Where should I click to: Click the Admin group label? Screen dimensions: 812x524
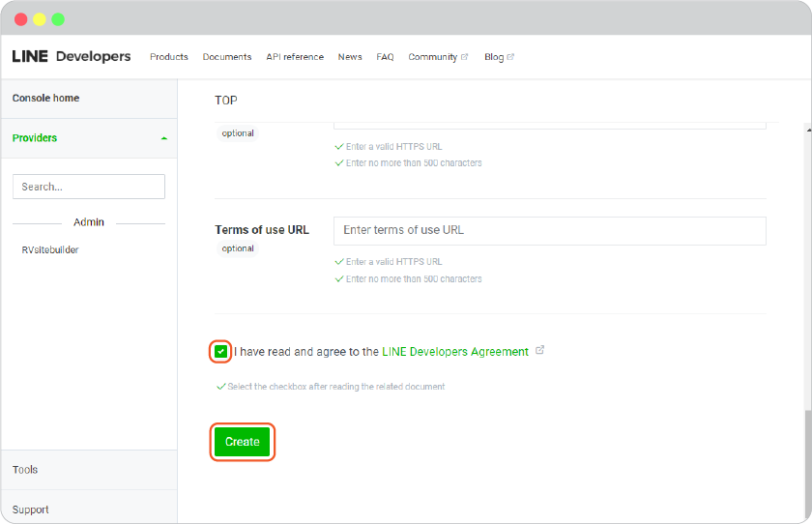tap(89, 222)
